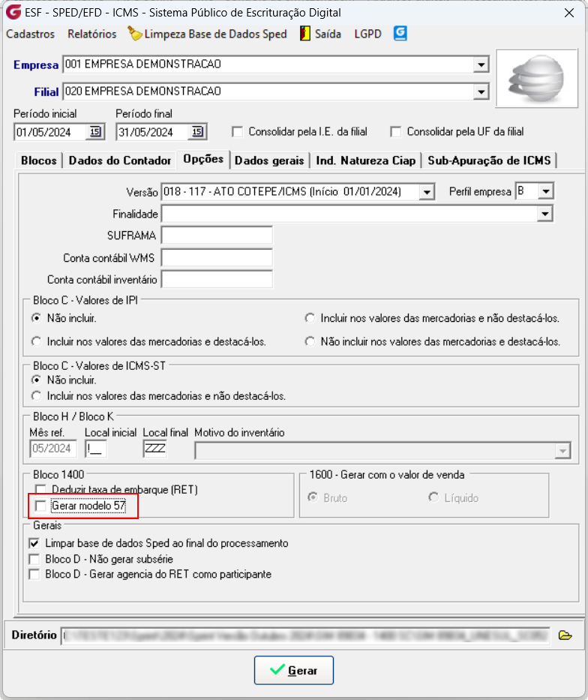Check Bloco D - Não gerar subsérie
The width and height of the screenshot is (588, 700).
[x=34, y=559]
